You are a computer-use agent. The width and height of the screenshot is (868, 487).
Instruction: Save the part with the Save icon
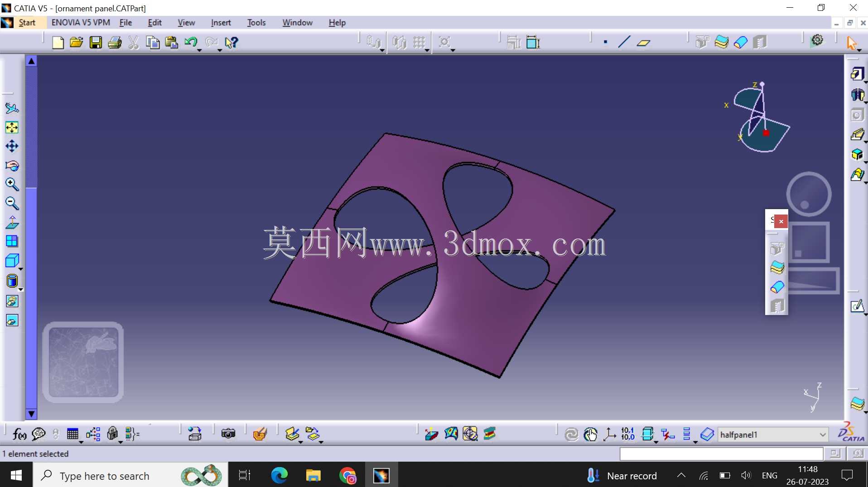pyautogui.click(x=96, y=43)
